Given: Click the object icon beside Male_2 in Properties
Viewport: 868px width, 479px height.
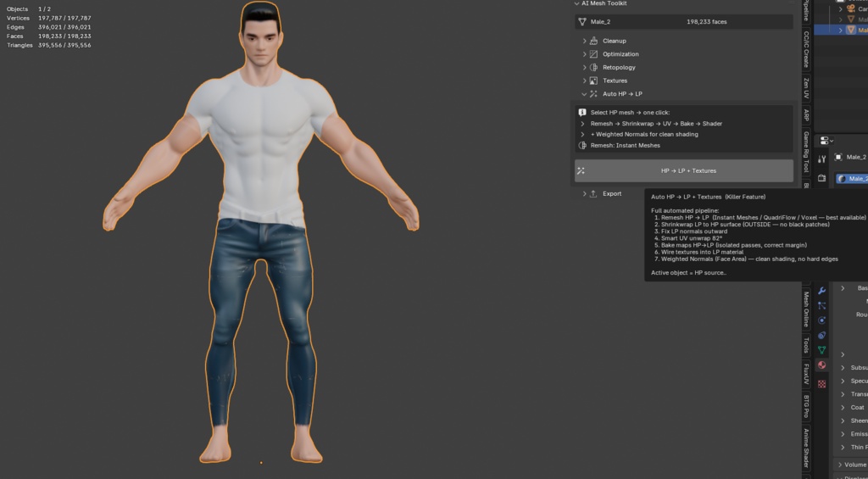Looking at the screenshot, I should point(838,158).
